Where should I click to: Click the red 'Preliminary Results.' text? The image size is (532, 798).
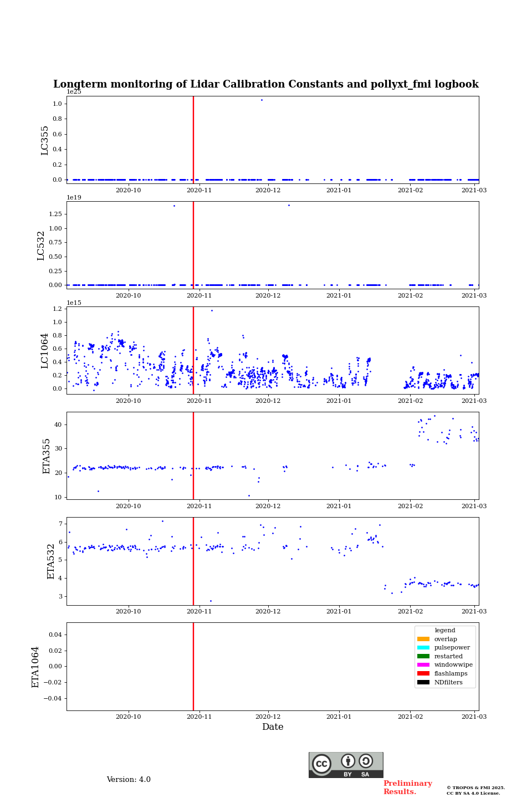pyautogui.click(x=407, y=787)
